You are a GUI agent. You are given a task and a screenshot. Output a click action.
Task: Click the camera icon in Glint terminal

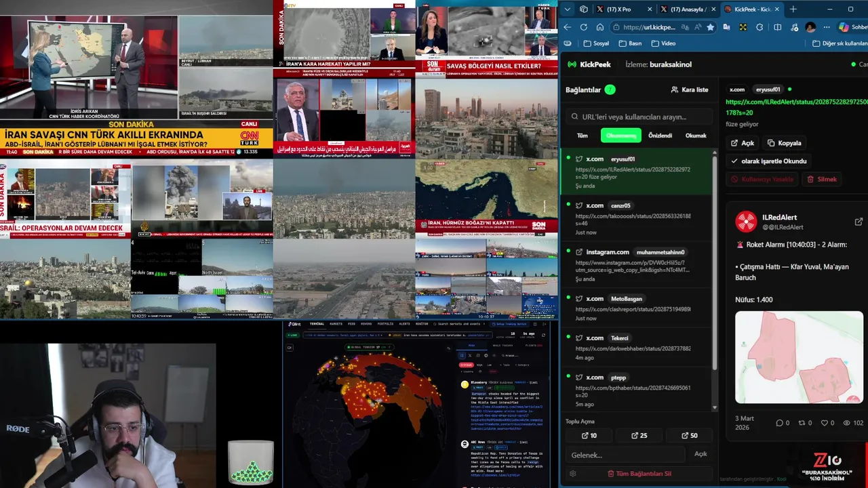point(290,348)
